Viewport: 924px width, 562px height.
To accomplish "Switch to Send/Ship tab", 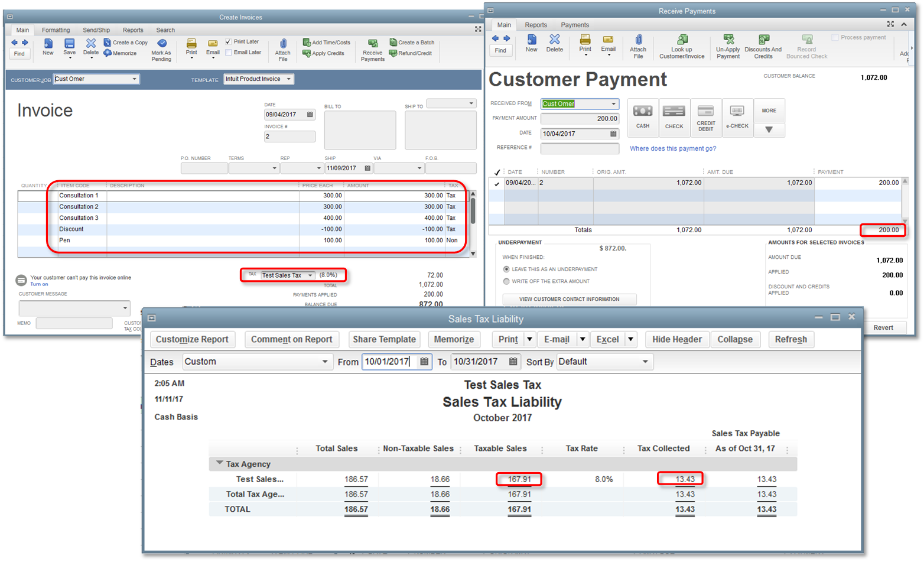I will (96, 30).
